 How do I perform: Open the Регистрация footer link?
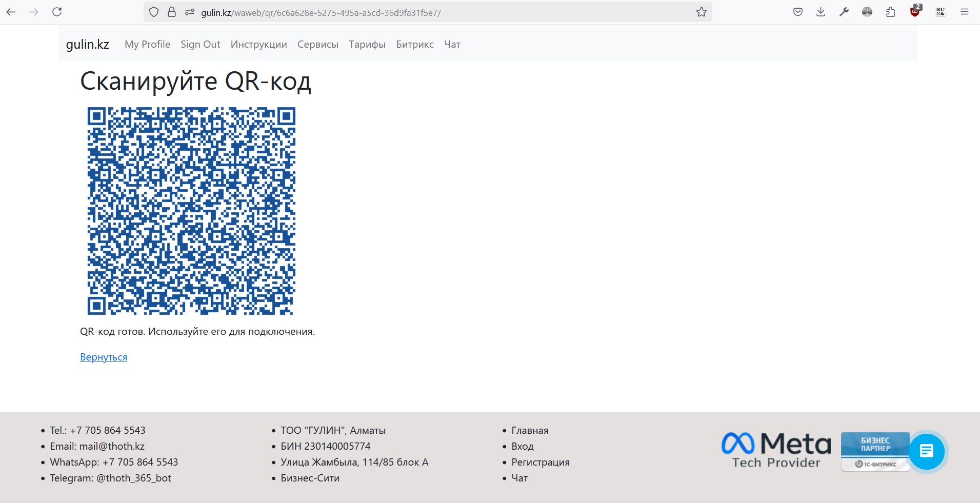[x=541, y=462]
